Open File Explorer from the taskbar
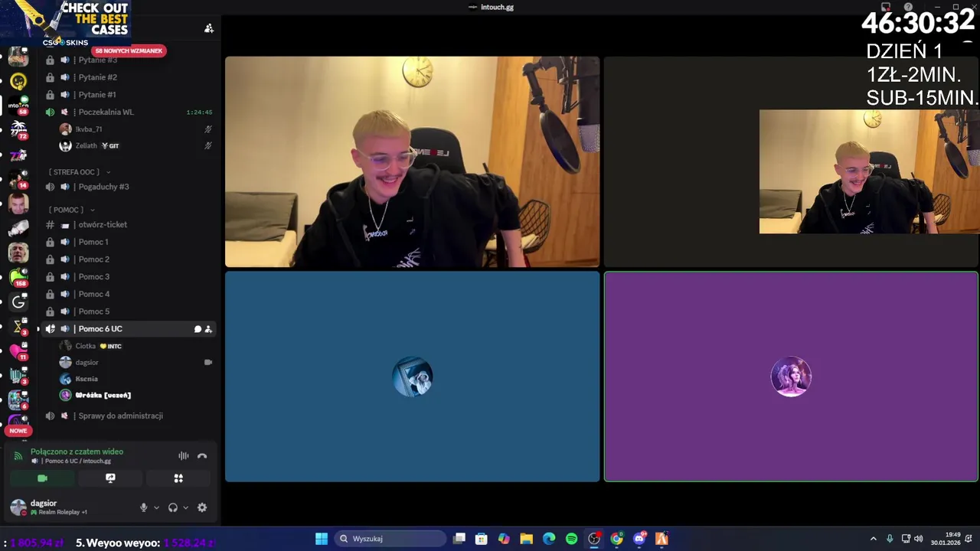Screen dimensions: 980x551 click(x=527, y=539)
